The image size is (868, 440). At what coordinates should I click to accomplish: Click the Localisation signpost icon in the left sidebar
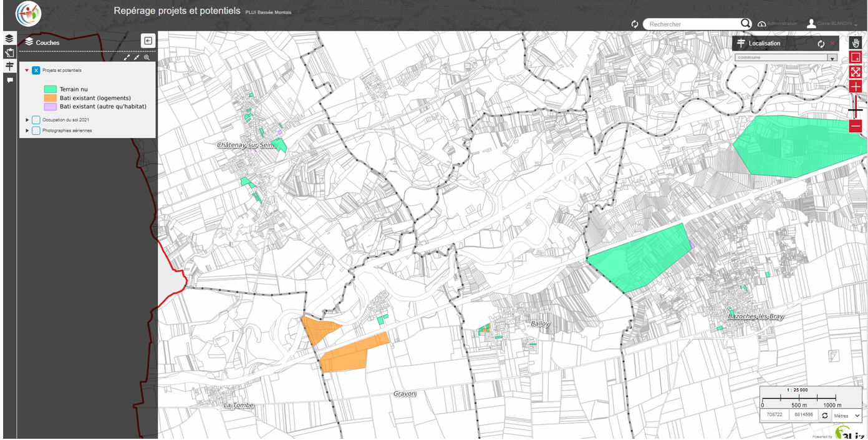tap(9, 66)
